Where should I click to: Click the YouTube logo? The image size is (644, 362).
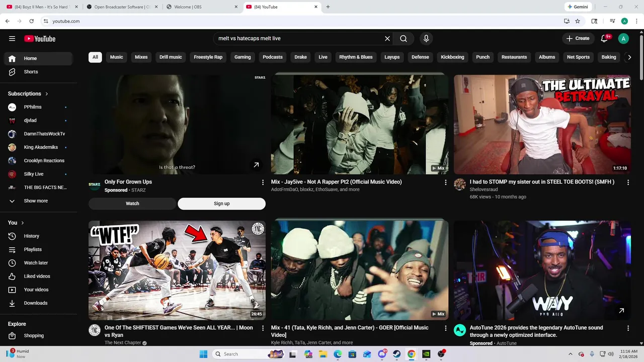40,39
